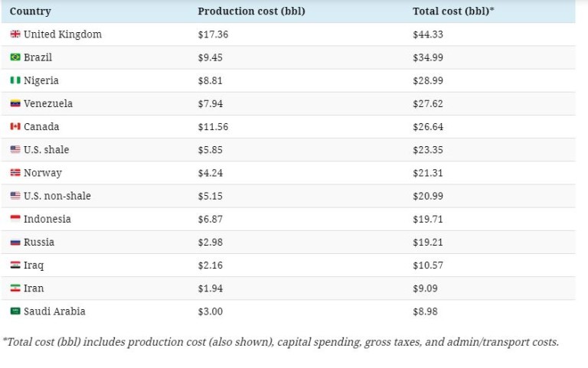Click the Canada flag icon
Screen dimensions: 588x368
pyautogui.click(x=15, y=127)
